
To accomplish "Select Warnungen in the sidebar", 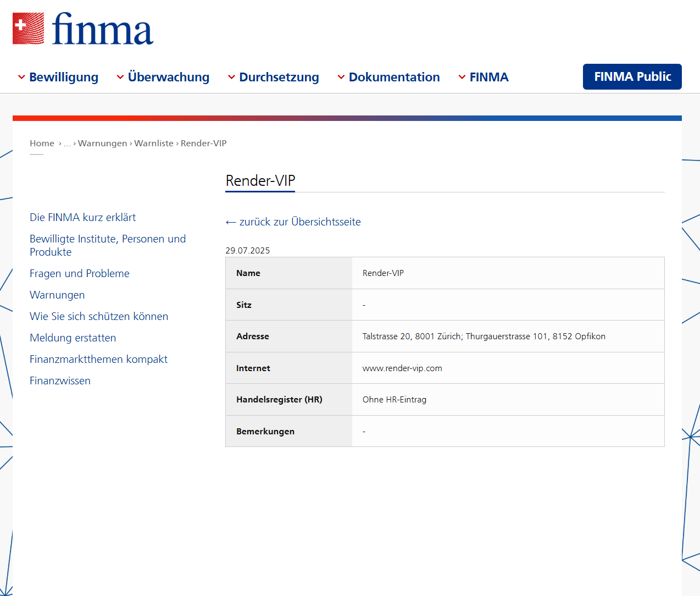I will click(57, 295).
